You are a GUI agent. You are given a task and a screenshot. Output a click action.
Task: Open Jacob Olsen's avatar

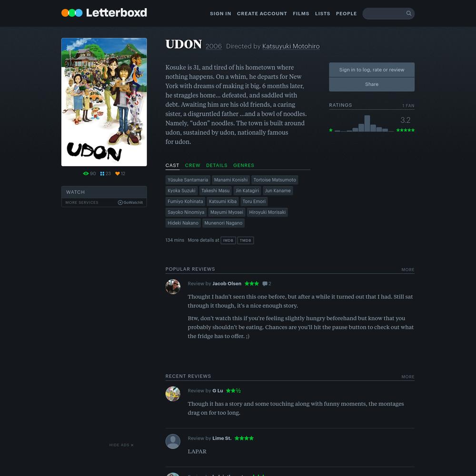173,287
